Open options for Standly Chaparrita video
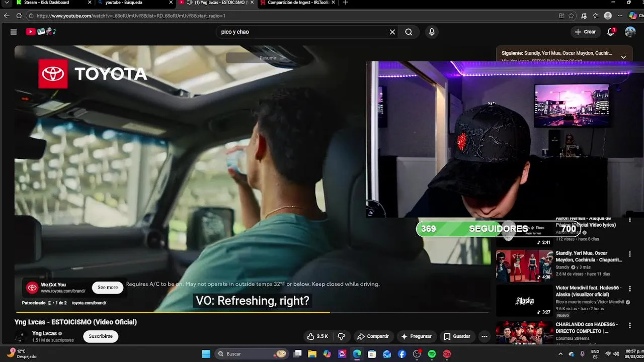 (629, 254)
